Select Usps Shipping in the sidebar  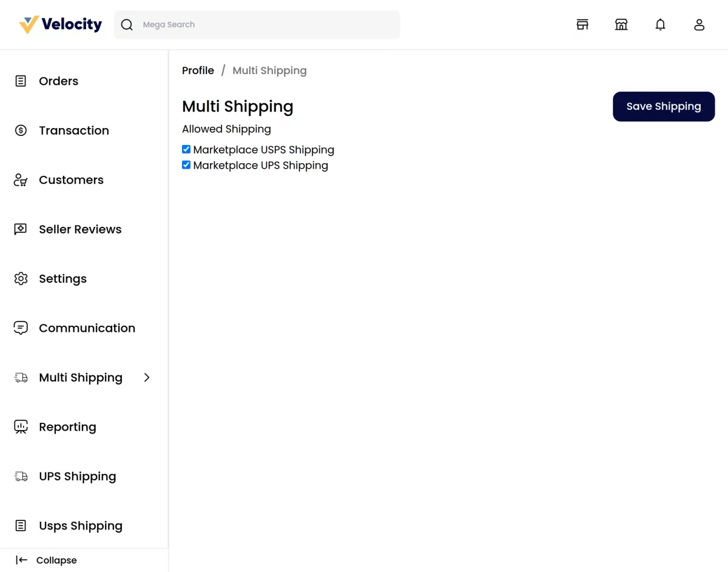(x=81, y=525)
